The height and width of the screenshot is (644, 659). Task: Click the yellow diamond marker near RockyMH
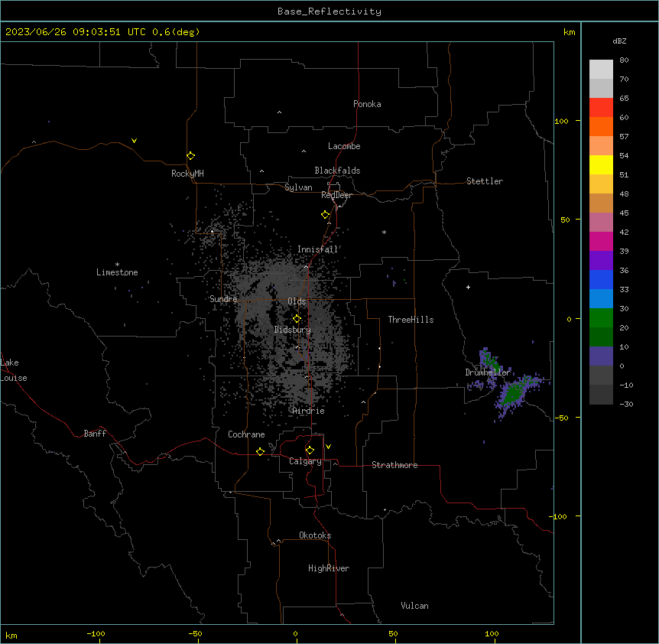190,155
